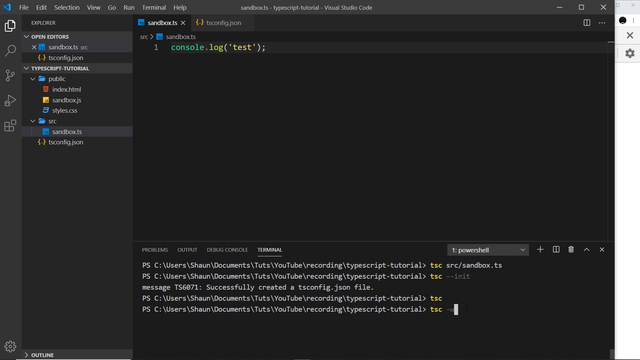Split the editor to the right
The image size is (640, 360).
[587, 23]
